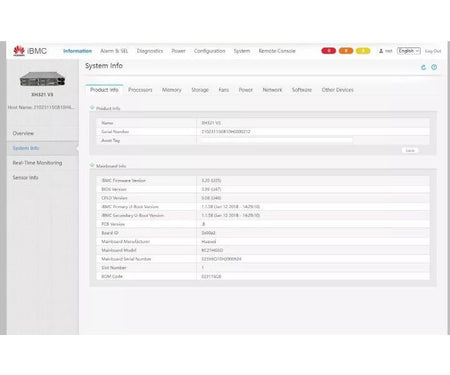450x375 pixels.
Task: Switch to the Processors tab
Action: [140, 90]
